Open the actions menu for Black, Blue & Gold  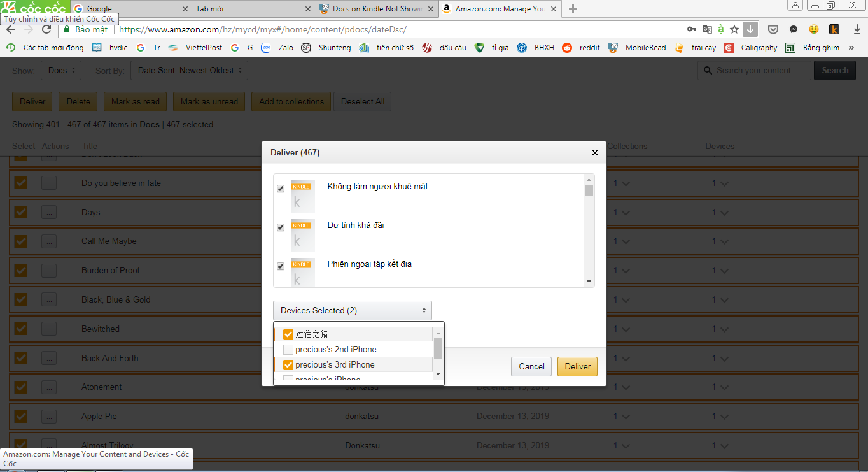[50, 299]
